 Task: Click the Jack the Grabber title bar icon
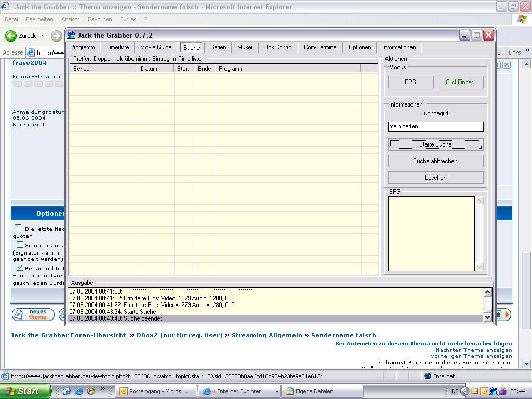[71, 35]
